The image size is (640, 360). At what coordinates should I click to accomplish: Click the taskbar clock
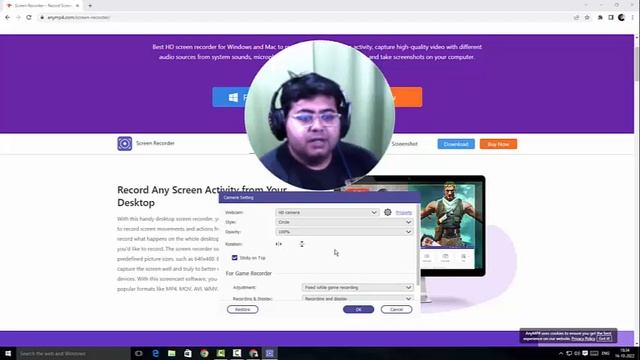tap(625, 353)
